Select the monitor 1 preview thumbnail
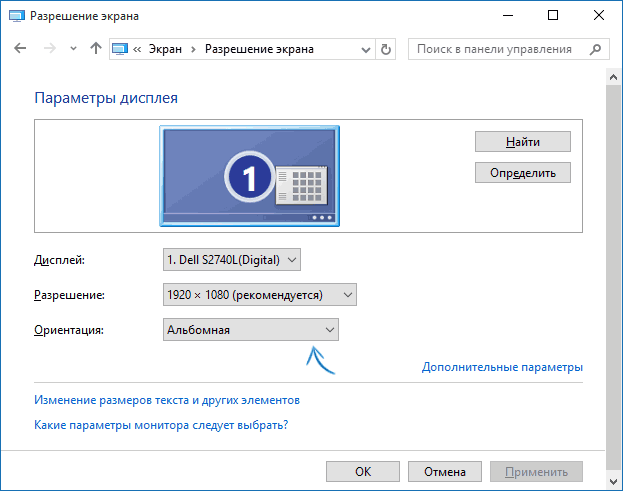Screen dimensions: 623x491 click(x=249, y=176)
